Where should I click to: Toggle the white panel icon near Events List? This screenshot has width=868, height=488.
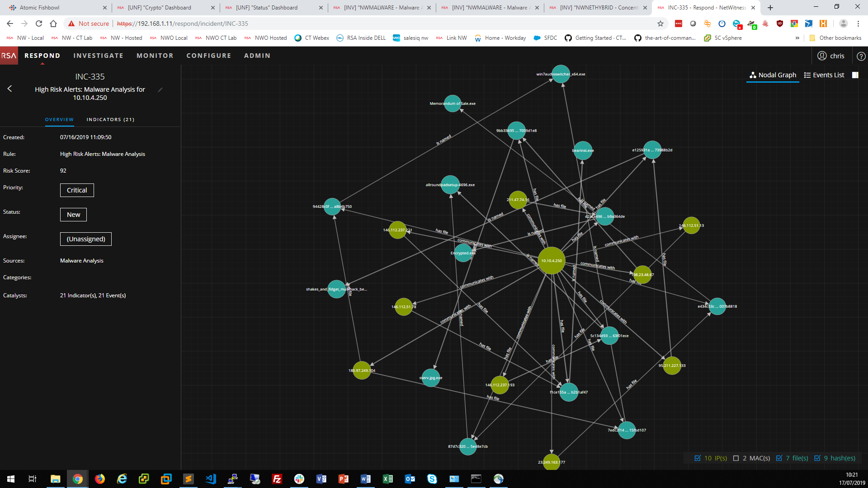[855, 75]
